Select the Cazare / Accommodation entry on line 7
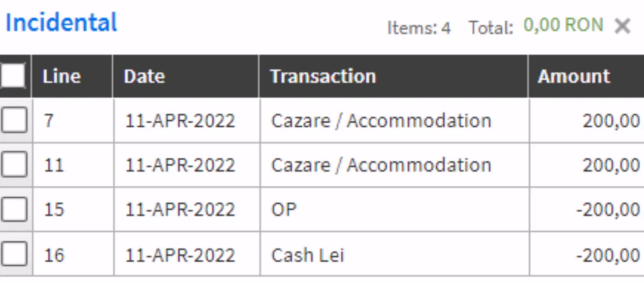Image resolution: width=644 pixels, height=283 pixels. click(x=381, y=121)
